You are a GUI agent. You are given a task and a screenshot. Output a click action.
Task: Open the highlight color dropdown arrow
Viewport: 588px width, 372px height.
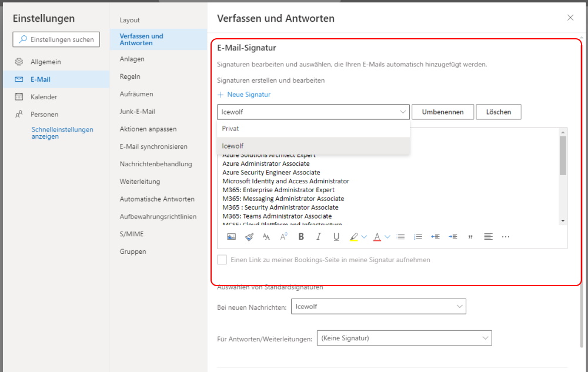[364, 237]
